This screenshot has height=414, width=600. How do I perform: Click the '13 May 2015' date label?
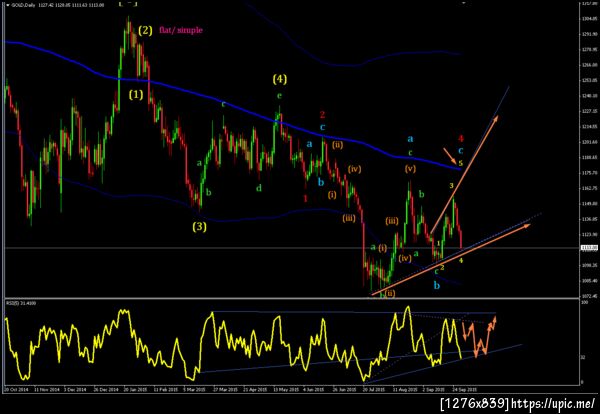[285, 390]
